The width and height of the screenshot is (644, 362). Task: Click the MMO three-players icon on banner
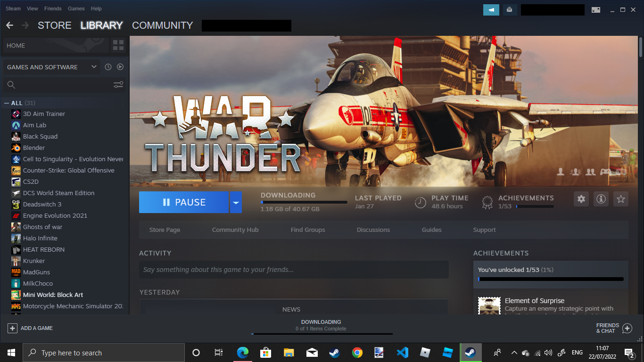[x=575, y=172]
